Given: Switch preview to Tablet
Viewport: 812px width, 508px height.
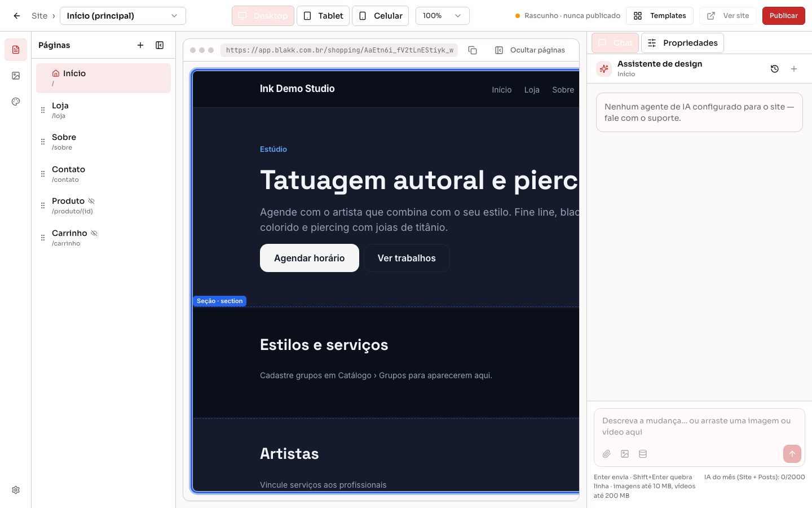Looking at the screenshot, I should pos(323,16).
